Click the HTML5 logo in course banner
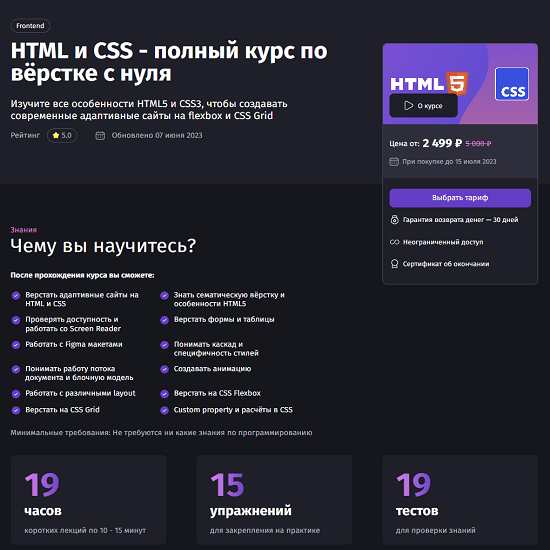The image size is (550, 550). point(429,83)
